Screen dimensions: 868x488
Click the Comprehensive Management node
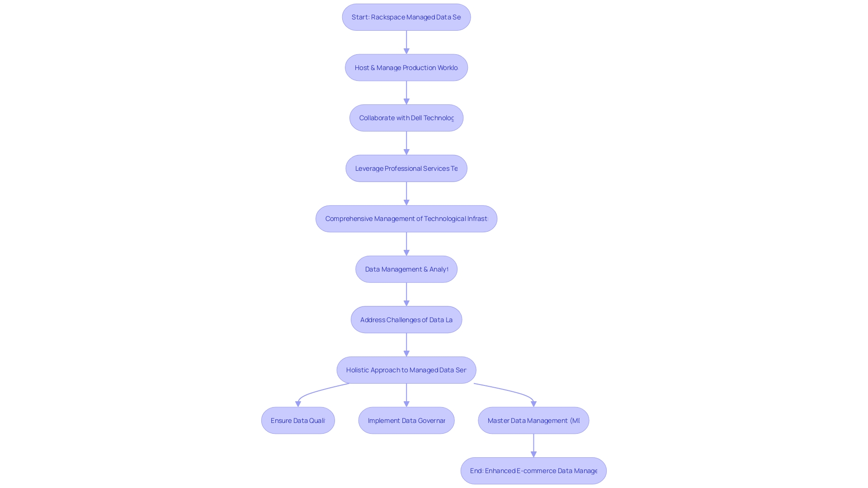406,218
